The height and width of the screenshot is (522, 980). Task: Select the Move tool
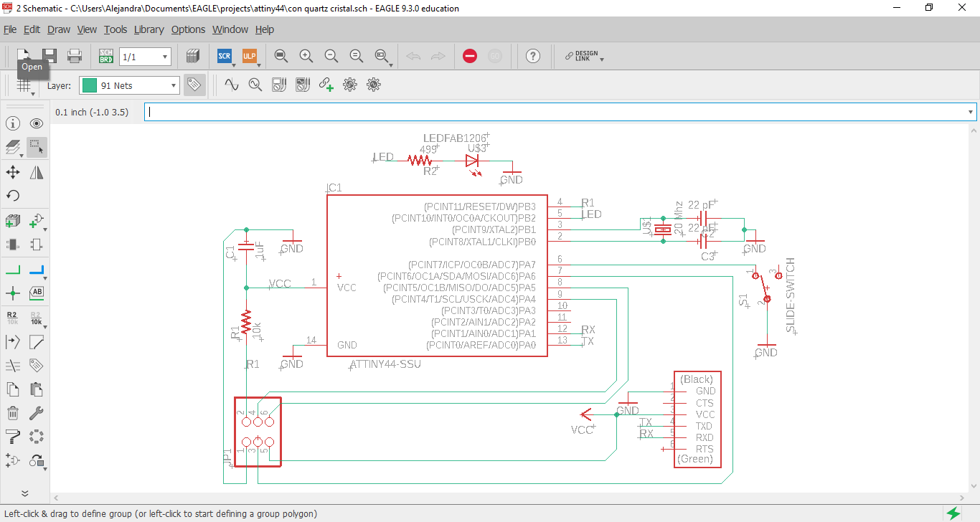click(x=12, y=172)
